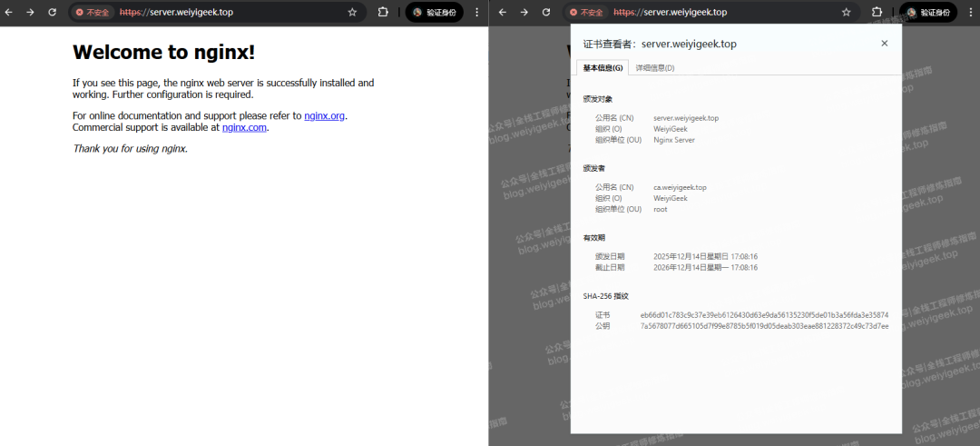
Task: Select issuer common name ca.weiyigeek.top
Action: [x=680, y=187]
